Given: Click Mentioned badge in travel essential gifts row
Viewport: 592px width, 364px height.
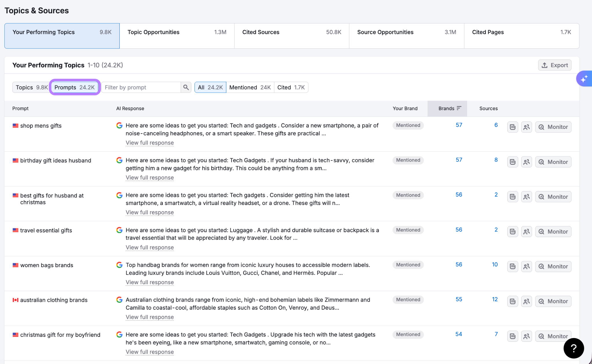Looking at the screenshot, I should click(x=408, y=230).
